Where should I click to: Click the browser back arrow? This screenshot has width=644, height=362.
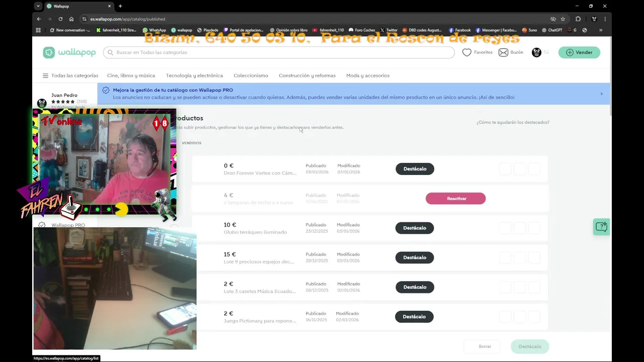pos(39,19)
